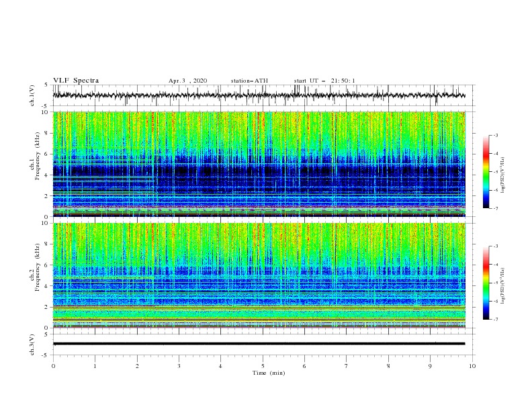Click the time axis tick label "3"
The height and width of the screenshot is (411, 532).
coord(179,366)
